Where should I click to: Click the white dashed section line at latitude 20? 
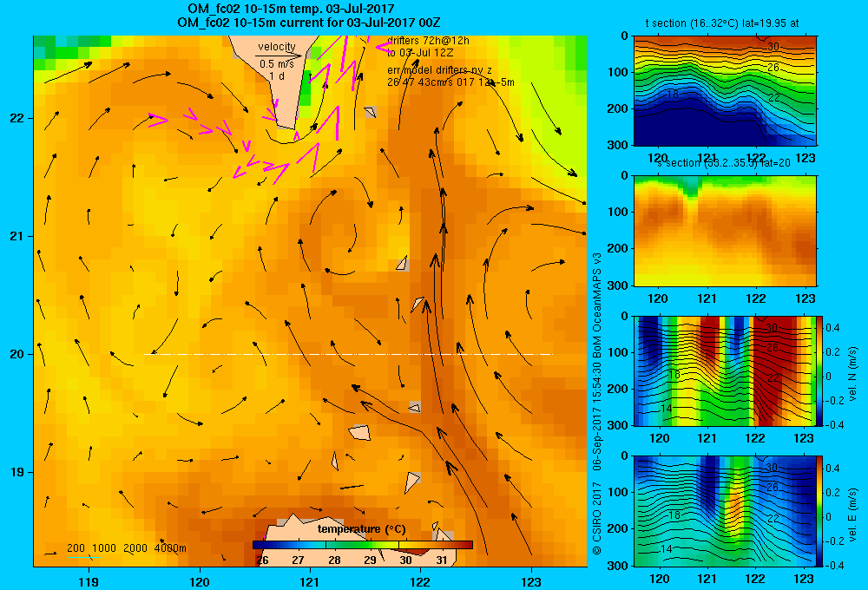point(349,354)
